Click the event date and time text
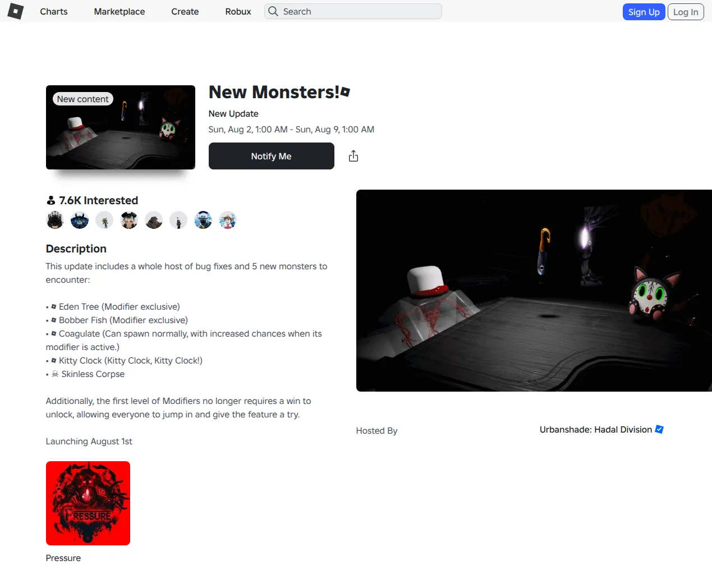This screenshot has width=712, height=588. tap(291, 129)
